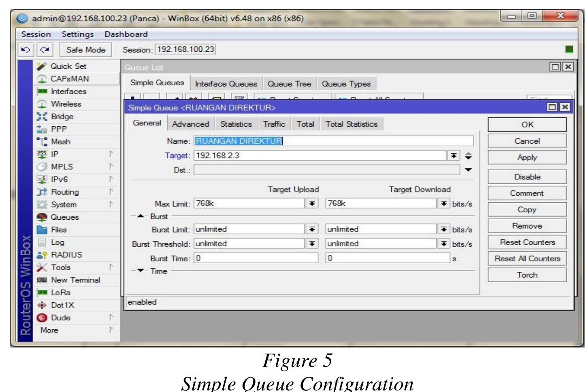Open the LoRa menu
This screenshot has height=392, width=588.
point(60,292)
